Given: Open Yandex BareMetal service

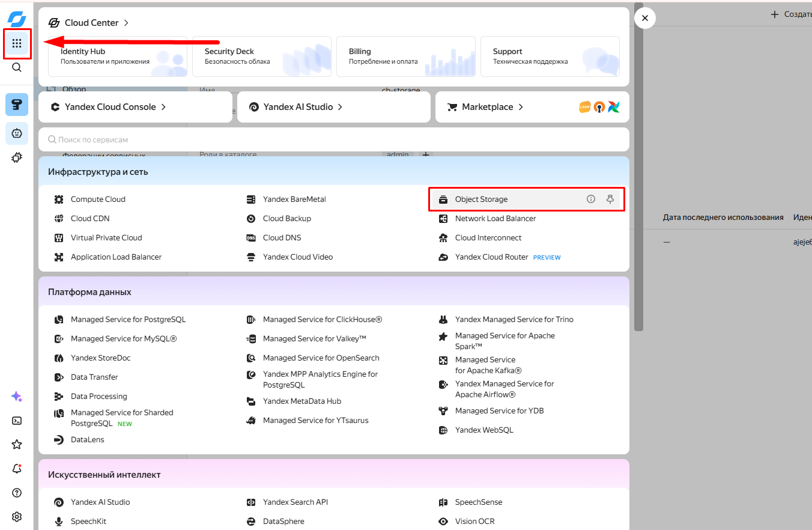Looking at the screenshot, I should click(x=294, y=199).
